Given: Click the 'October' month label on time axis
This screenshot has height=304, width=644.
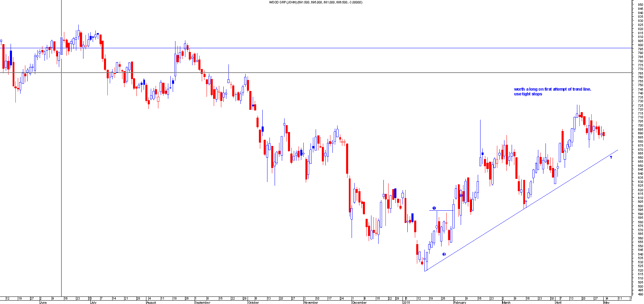Looking at the screenshot, I should tap(253, 302).
